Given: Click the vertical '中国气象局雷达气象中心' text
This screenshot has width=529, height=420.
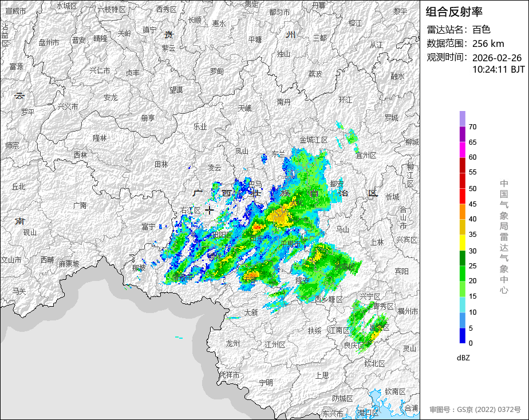Looking at the screenshot, I should pyautogui.click(x=504, y=237).
